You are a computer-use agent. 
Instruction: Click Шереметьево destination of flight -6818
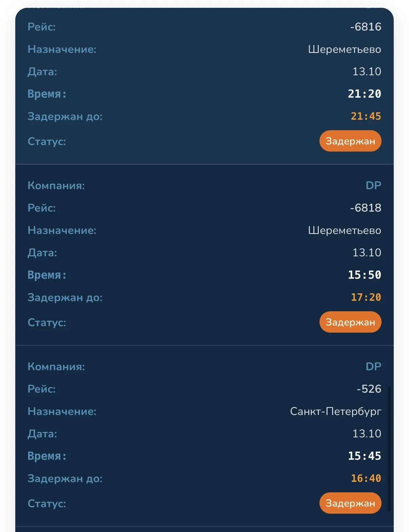click(x=345, y=231)
